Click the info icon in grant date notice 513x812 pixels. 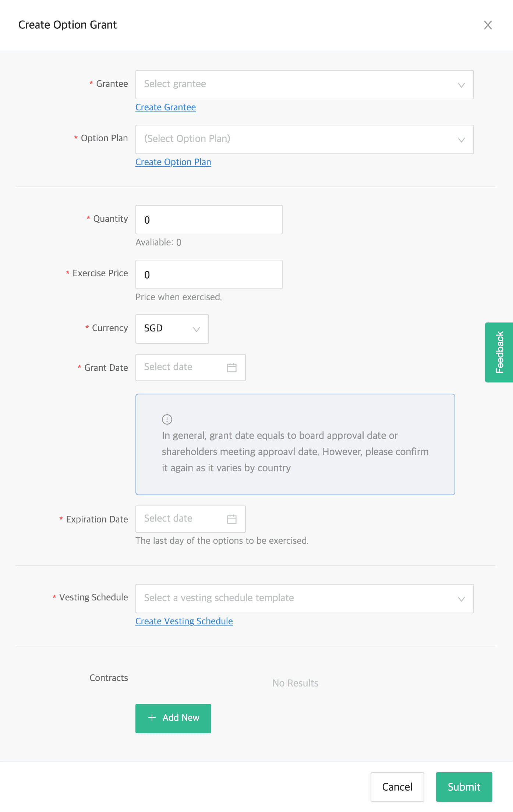click(167, 419)
